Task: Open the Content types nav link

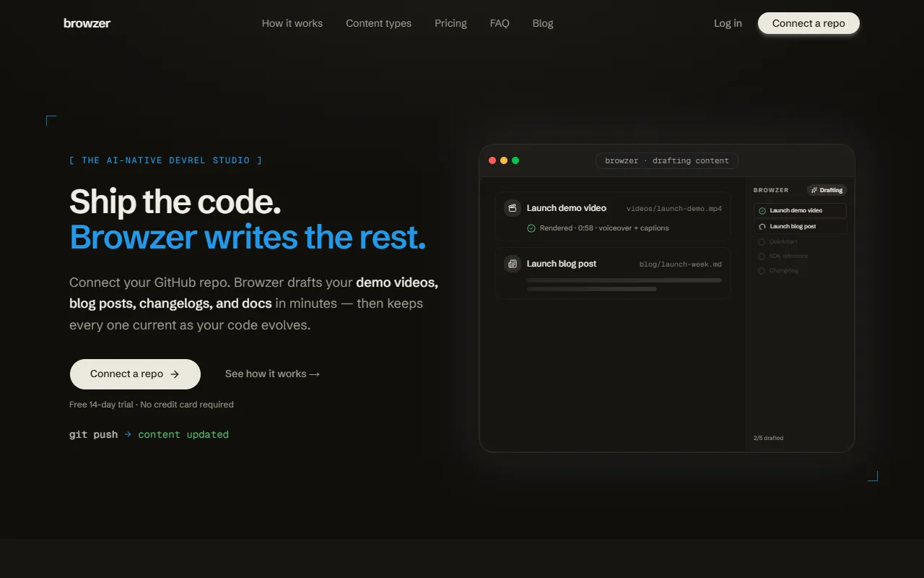Action: point(378,23)
